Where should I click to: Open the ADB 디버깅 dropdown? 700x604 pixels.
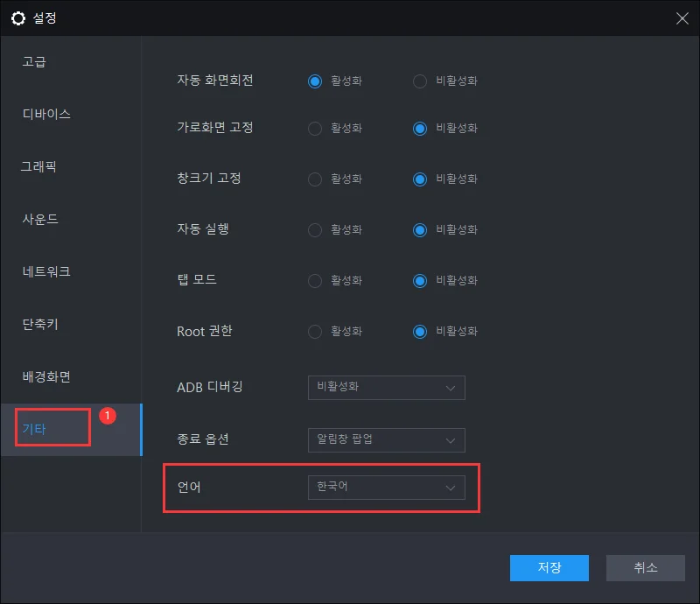tap(386, 387)
